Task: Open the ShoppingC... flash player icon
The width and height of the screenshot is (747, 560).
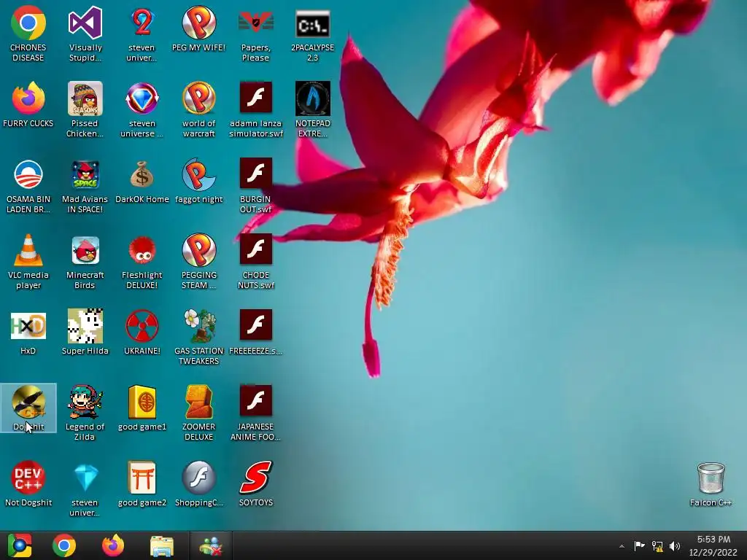Action: click(x=198, y=484)
